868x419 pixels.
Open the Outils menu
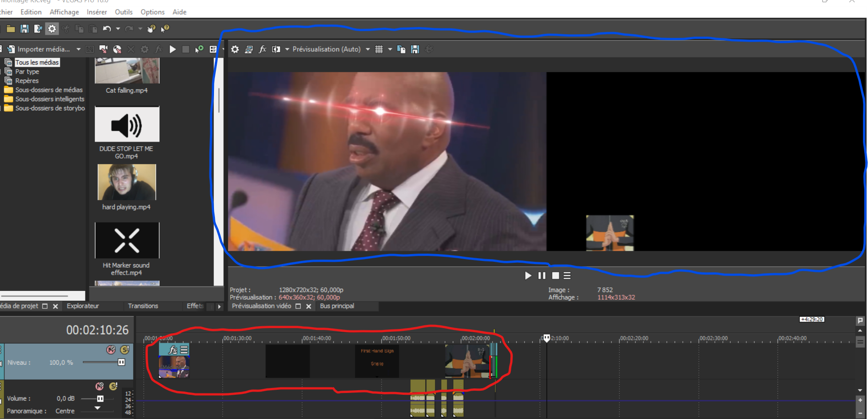pyautogui.click(x=123, y=12)
